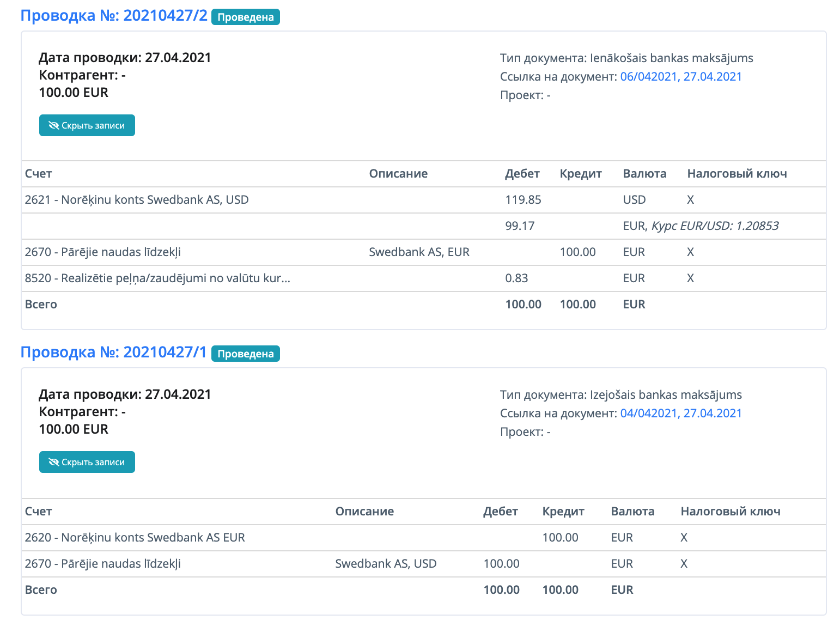Click the eye-slash icon for entry 20210427/2
The width and height of the screenshot is (840, 620).
[53, 125]
